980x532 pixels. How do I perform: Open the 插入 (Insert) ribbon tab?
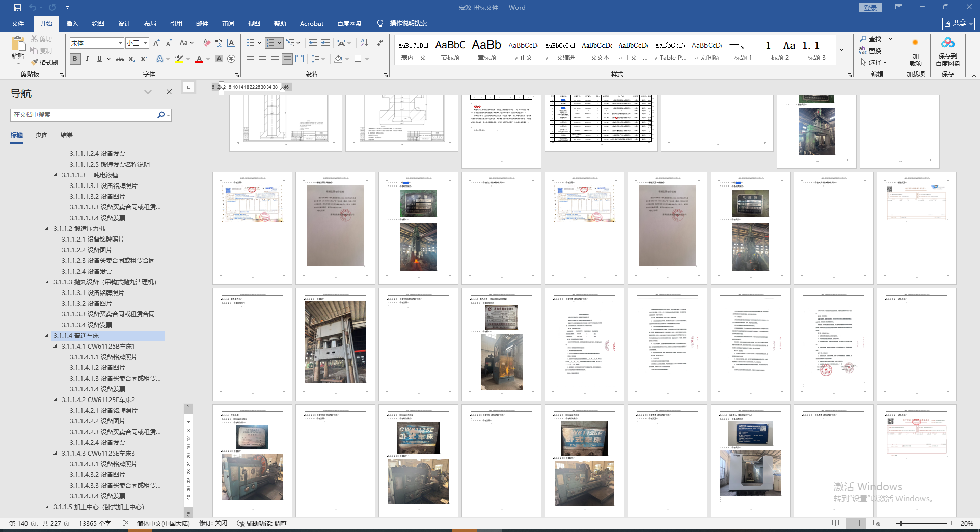coord(72,24)
